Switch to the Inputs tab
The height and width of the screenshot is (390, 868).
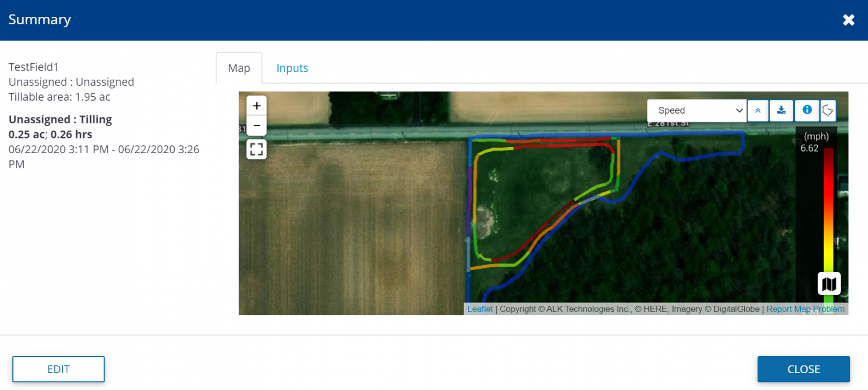pos(292,68)
